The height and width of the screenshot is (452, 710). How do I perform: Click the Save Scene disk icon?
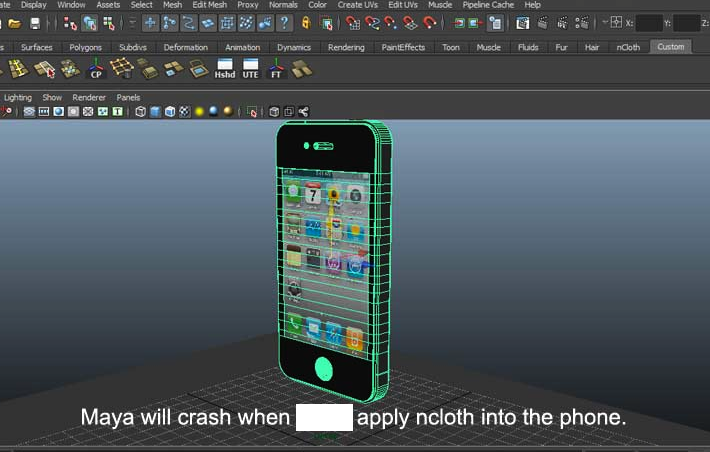click(x=35, y=23)
